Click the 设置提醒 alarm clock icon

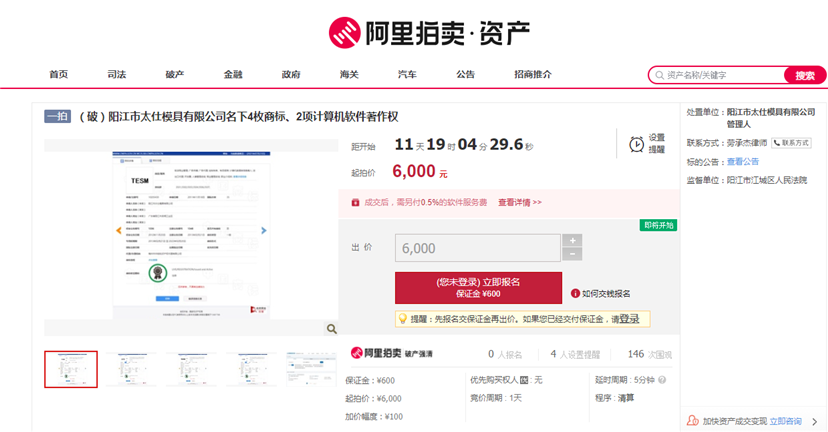(636, 144)
